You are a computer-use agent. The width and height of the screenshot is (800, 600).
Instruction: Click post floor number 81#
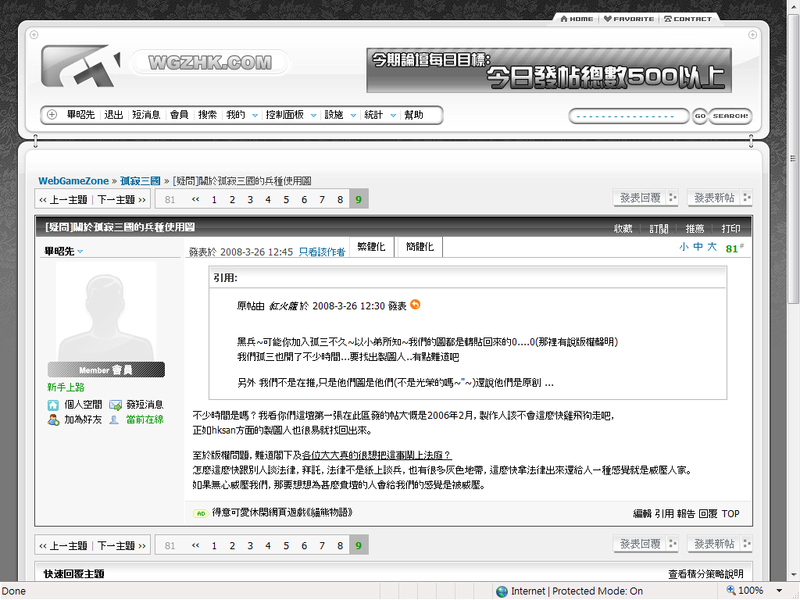click(x=734, y=248)
